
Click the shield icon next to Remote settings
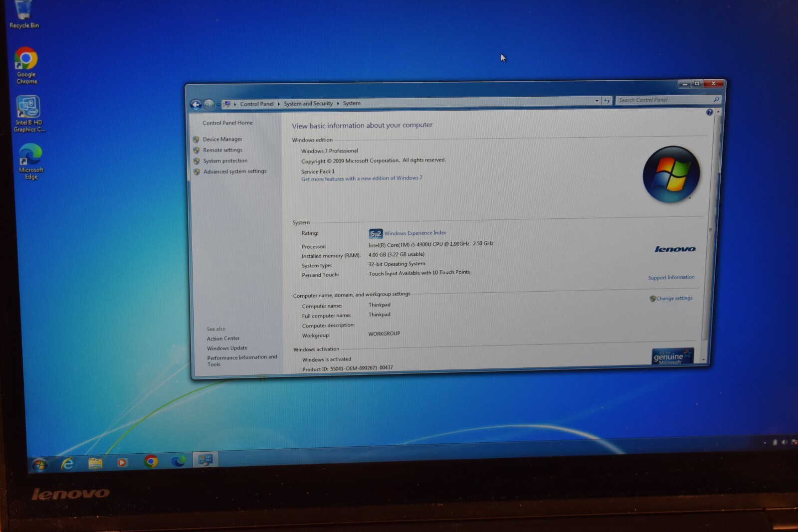(196, 151)
